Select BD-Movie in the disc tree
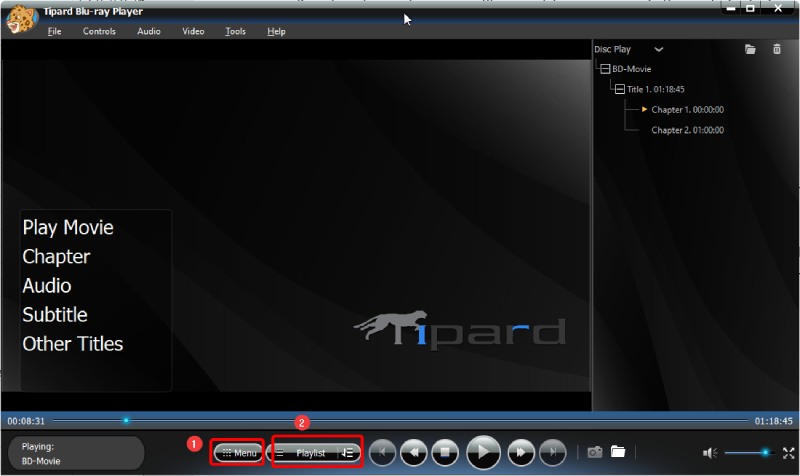 tap(632, 69)
